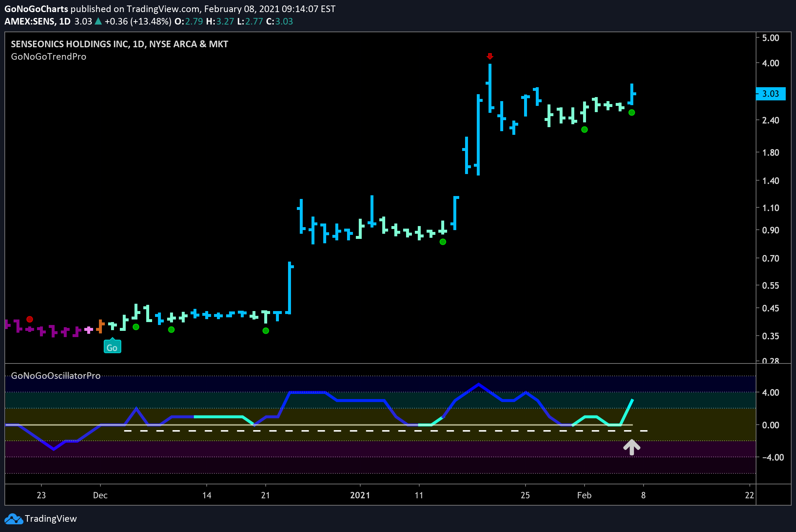The height and width of the screenshot is (532, 796).
Task: Click the low price value 2.77
Action: pyautogui.click(x=254, y=21)
